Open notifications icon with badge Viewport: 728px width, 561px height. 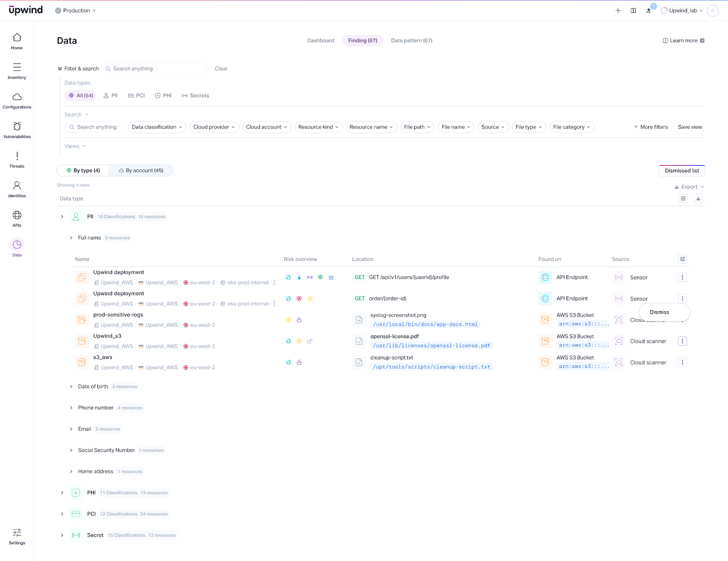tap(649, 10)
